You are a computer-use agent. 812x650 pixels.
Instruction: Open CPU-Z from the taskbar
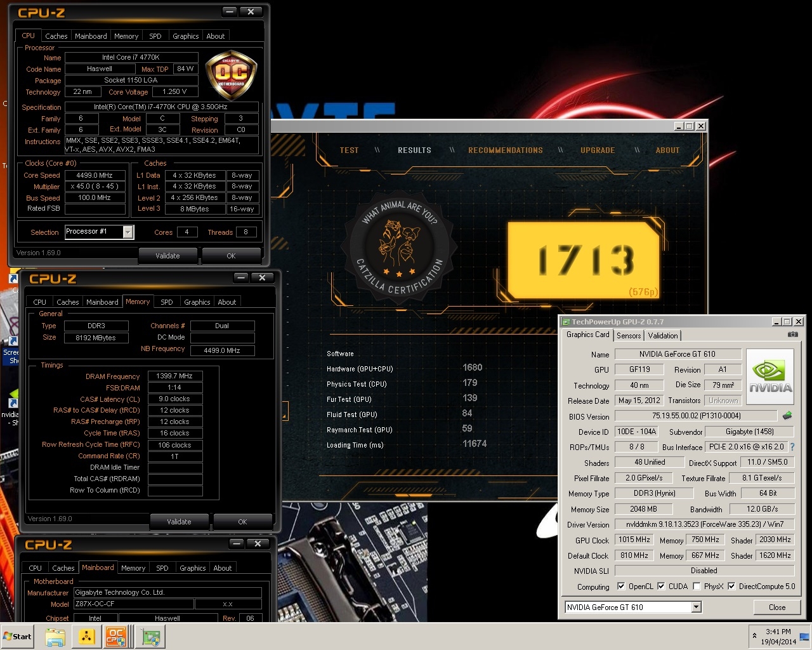pyautogui.click(x=117, y=637)
